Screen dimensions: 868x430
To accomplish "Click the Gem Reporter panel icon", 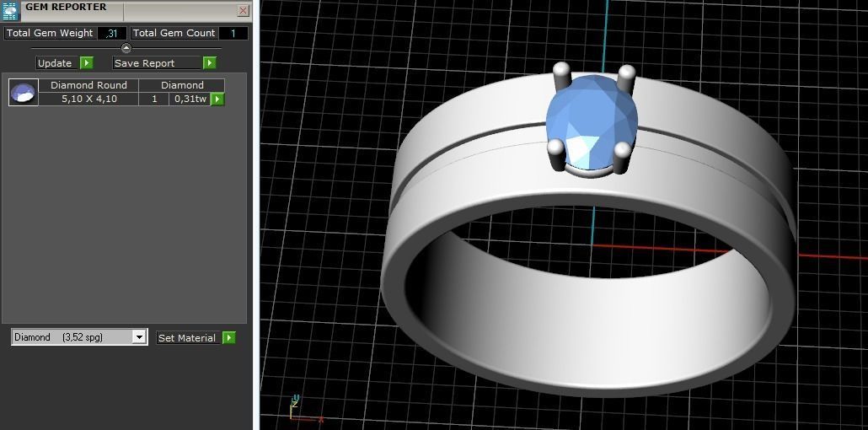I will pos(10,11).
